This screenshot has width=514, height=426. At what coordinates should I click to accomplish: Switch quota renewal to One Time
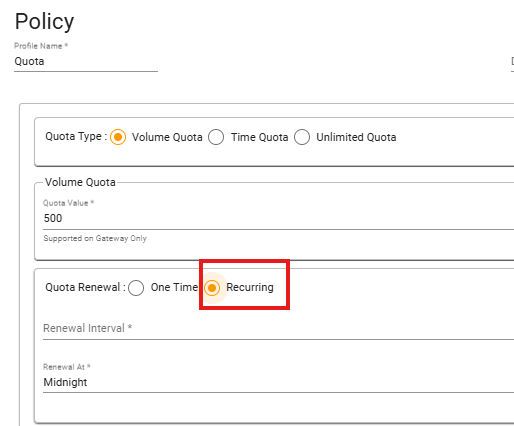[x=136, y=287]
